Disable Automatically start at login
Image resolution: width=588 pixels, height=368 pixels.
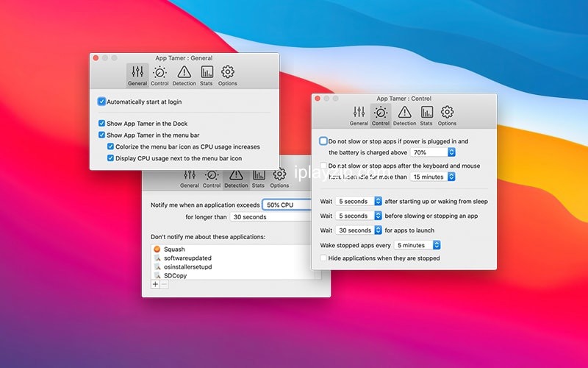pos(102,102)
